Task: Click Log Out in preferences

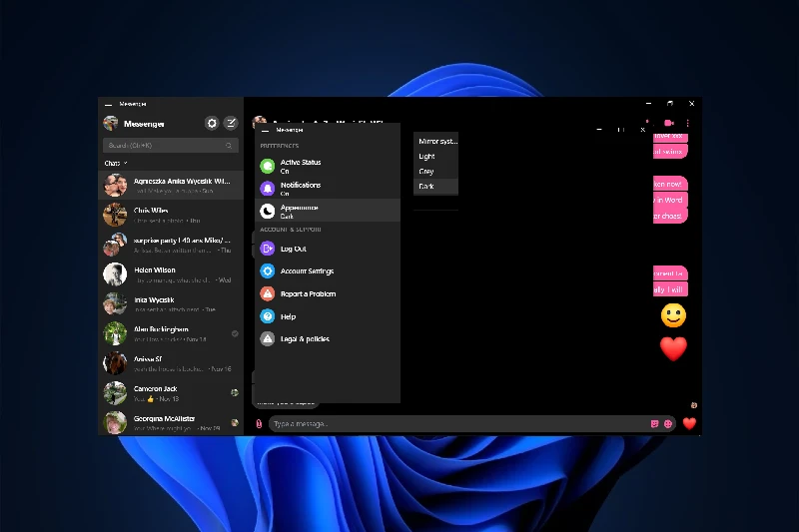Action: click(294, 249)
